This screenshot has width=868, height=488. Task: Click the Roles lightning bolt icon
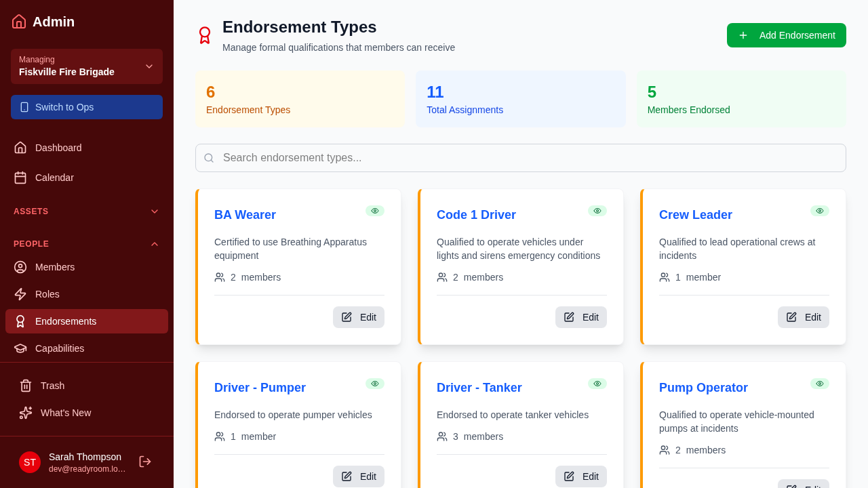point(20,294)
